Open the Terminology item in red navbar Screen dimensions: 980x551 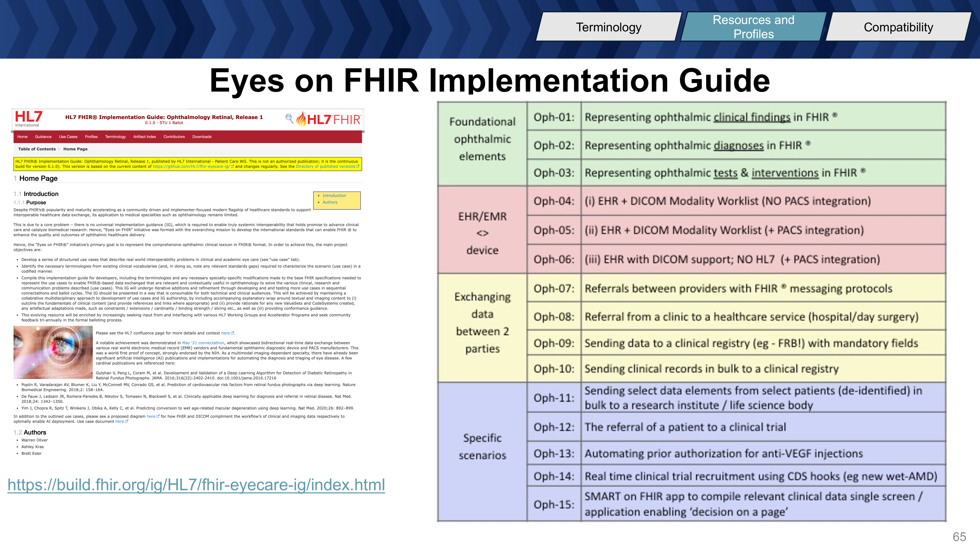[x=115, y=137]
